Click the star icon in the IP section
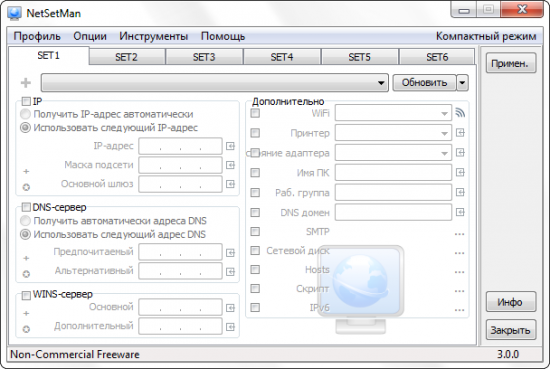The height and width of the screenshot is (369, 550). coord(26,187)
